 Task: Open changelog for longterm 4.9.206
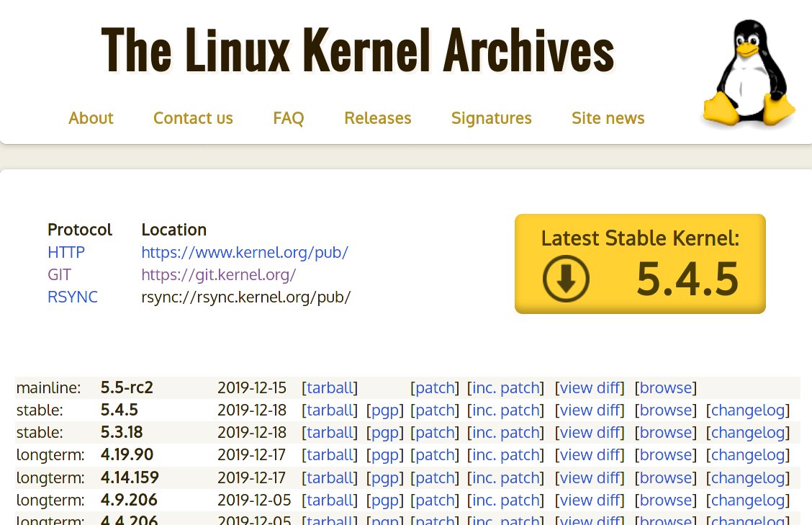[x=748, y=500]
